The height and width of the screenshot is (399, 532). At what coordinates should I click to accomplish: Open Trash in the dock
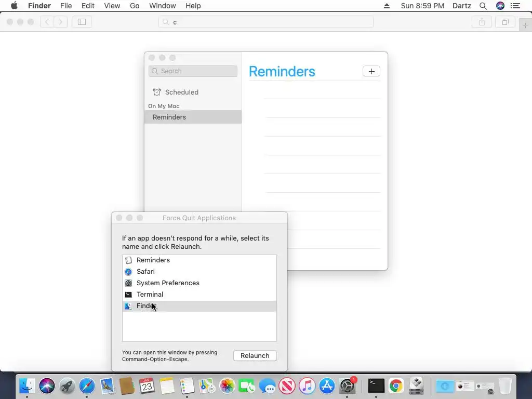click(505, 386)
